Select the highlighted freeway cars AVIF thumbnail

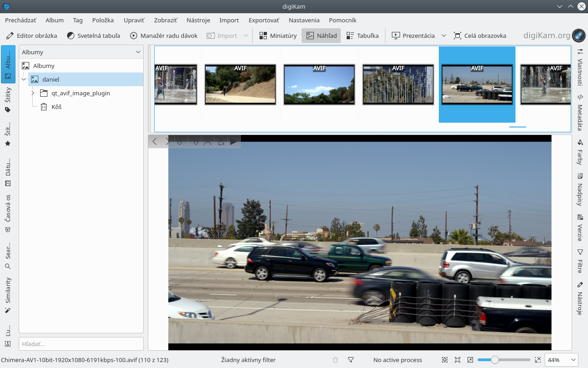click(x=477, y=84)
